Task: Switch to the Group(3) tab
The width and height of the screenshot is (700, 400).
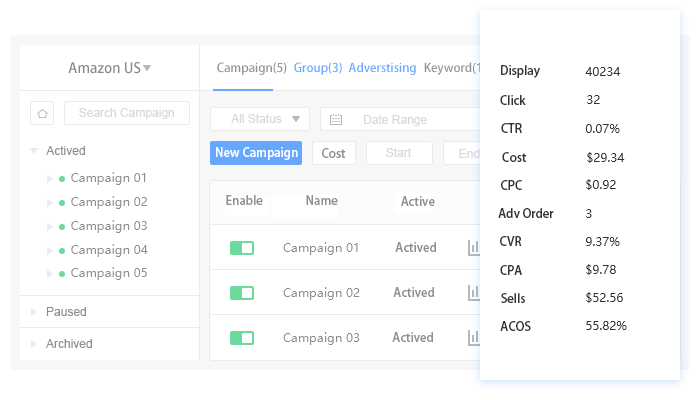Action: pyautogui.click(x=318, y=68)
